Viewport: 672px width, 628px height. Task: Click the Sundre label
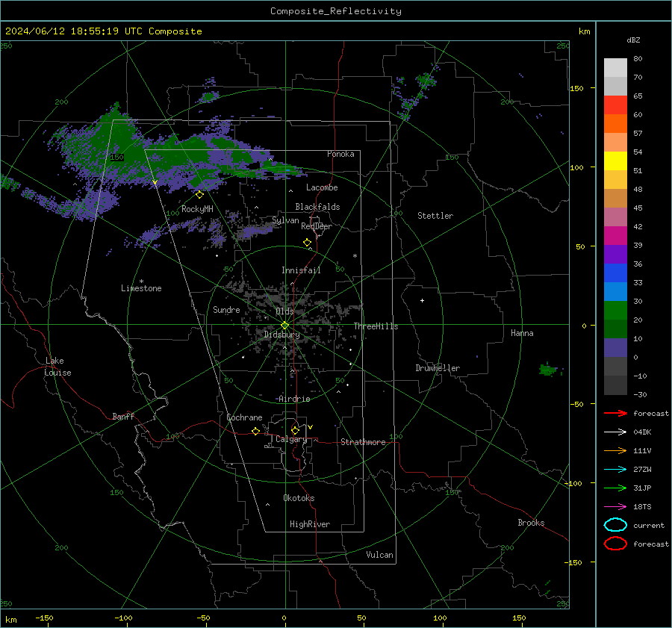pos(226,309)
